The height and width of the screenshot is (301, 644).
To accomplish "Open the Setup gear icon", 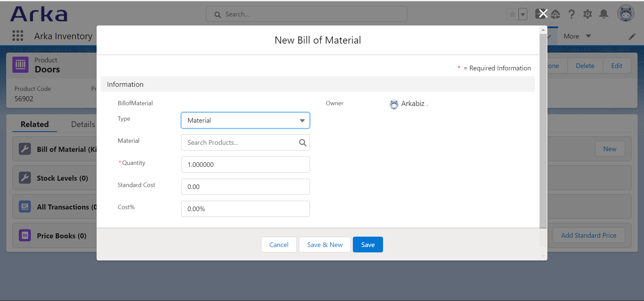I will [x=588, y=14].
